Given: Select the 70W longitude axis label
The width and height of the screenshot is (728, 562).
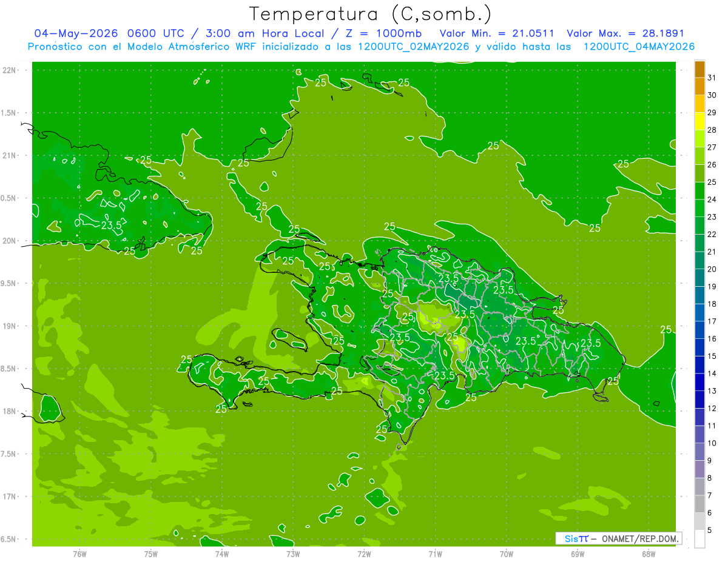Looking at the screenshot, I should point(507,554).
